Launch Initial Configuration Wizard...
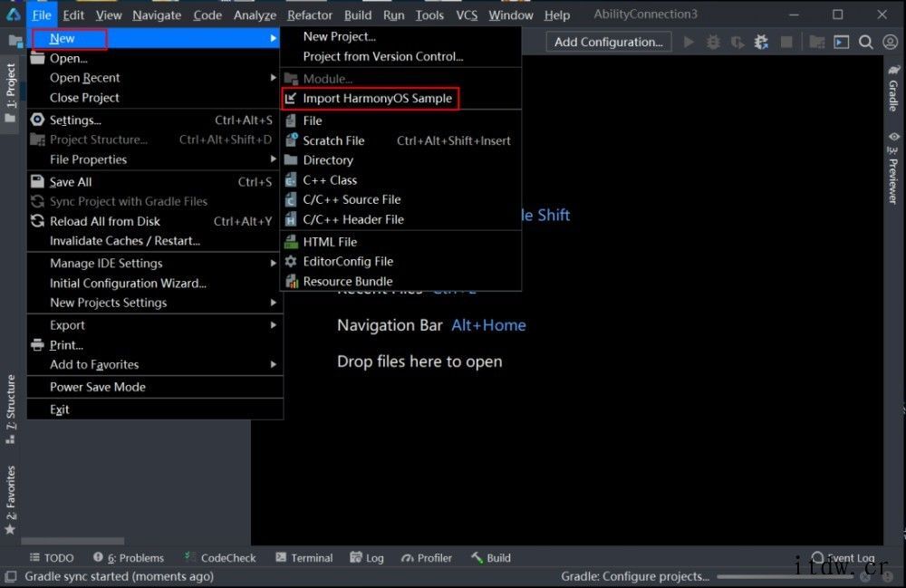906x588 pixels. pyautogui.click(x=155, y=283)
